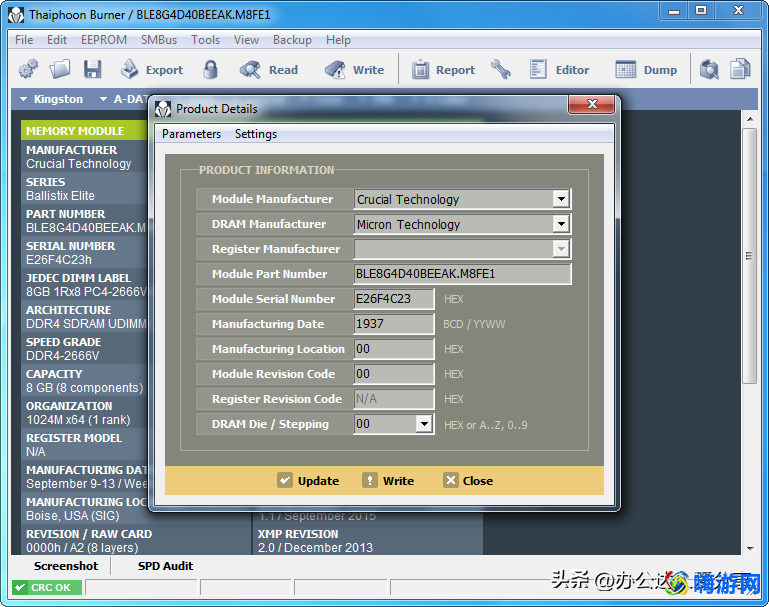Click the gear settings icon in toolbar
This screenshot has height=607, width=769.
28,69
